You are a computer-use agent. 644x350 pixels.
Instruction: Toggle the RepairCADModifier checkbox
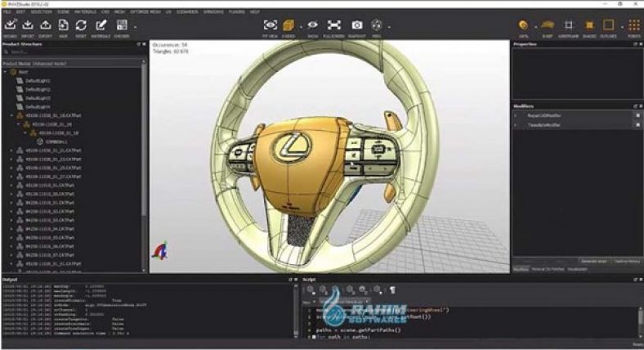[x=637, y=116]
